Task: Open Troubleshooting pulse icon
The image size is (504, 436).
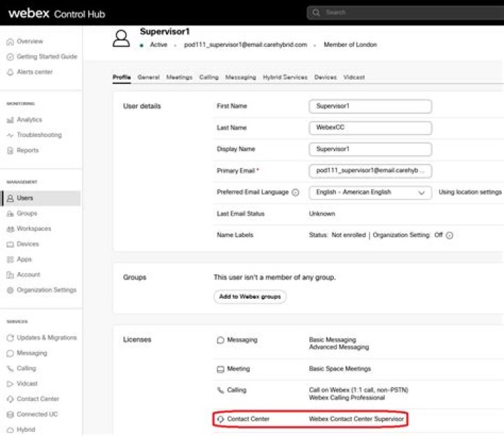Action: tap(10, 135)
